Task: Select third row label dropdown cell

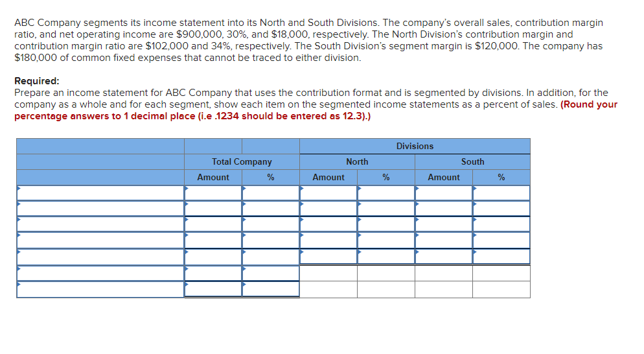Action: (100, 224)
